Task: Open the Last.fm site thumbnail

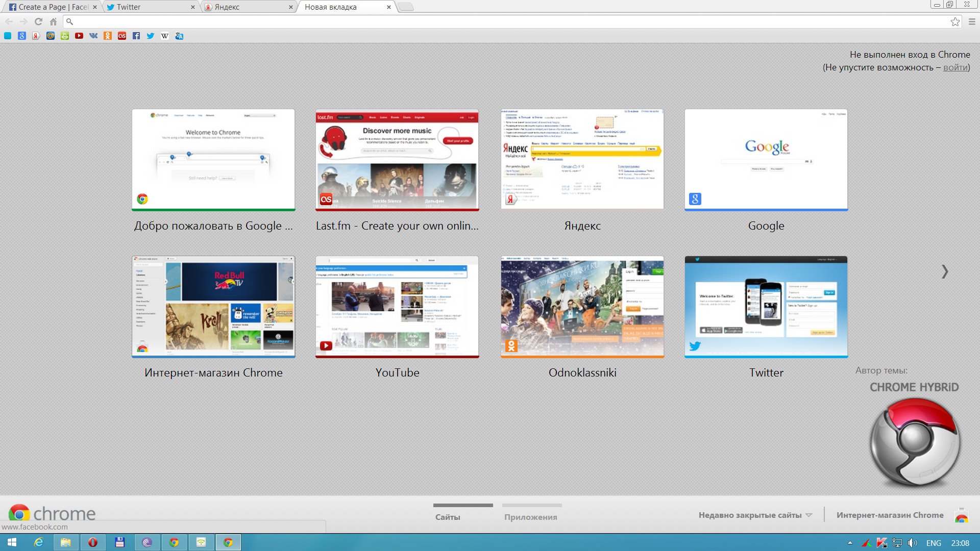Action: [x=397, y=160]
